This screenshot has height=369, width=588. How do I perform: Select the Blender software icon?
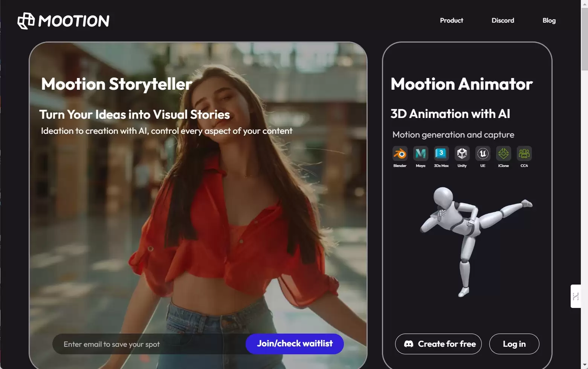[x=400, y=153]
